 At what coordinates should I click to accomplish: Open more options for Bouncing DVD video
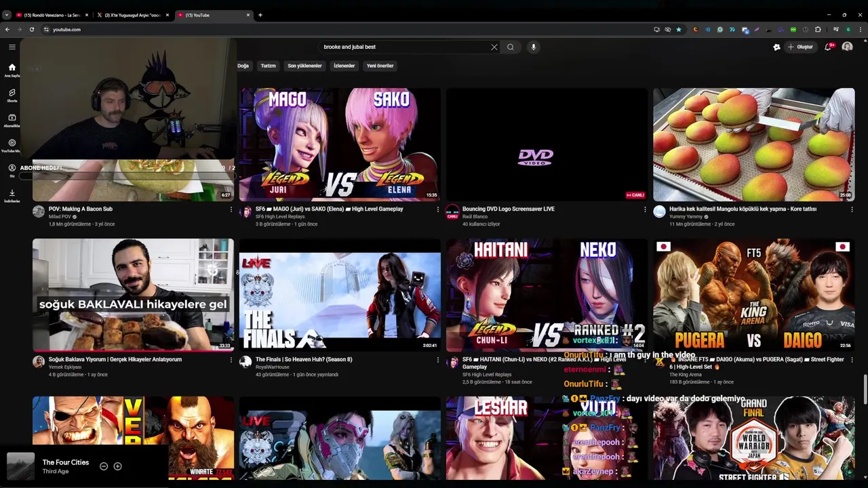(645, 209)
